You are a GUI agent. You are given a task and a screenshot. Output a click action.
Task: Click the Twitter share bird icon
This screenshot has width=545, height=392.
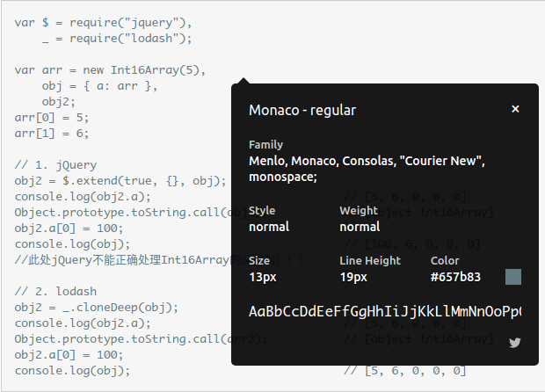pos(515,343)
